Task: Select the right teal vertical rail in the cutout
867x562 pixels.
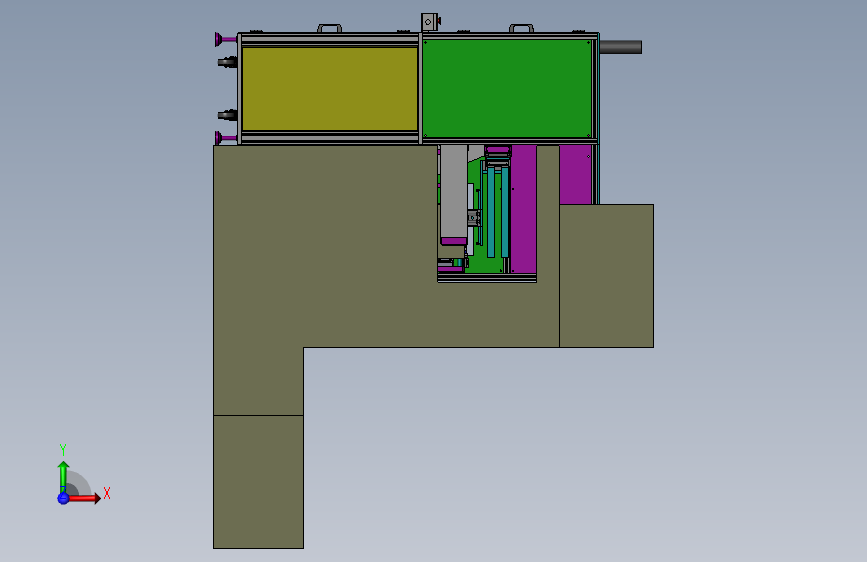Action: click(505, 212)
